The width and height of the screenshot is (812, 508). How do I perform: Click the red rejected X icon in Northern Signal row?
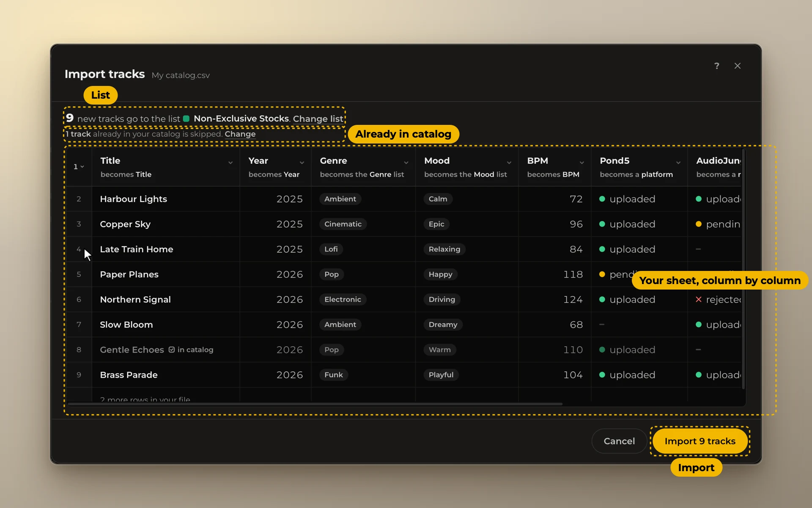point(699,299)
